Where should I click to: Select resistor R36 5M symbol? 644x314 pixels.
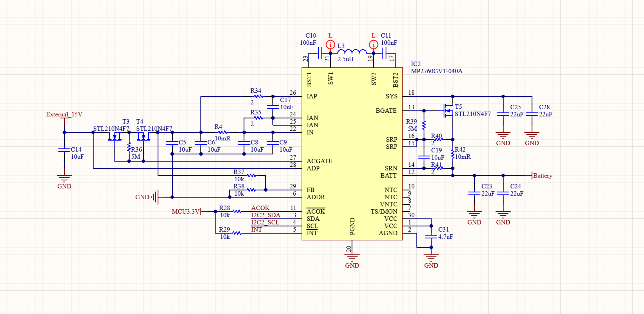pyautogui.click(x=129, y=148)
